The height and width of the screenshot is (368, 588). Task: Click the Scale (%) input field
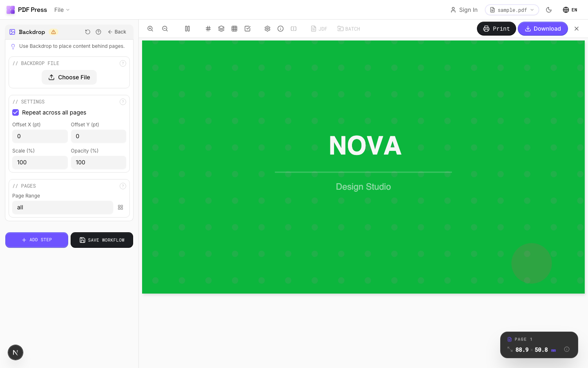pos(40,162)
